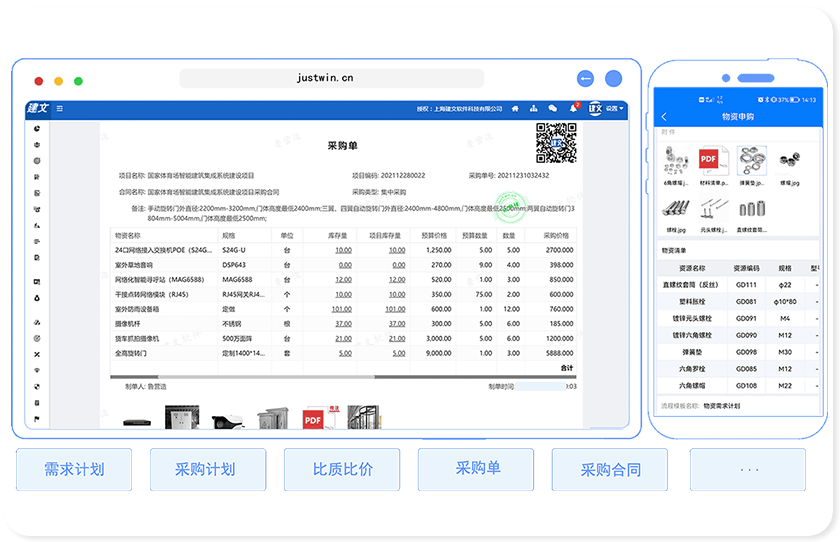Expand the 设置 dropdown in the top bar
This screenshot has width=840, height=542.
pos(614,109)
